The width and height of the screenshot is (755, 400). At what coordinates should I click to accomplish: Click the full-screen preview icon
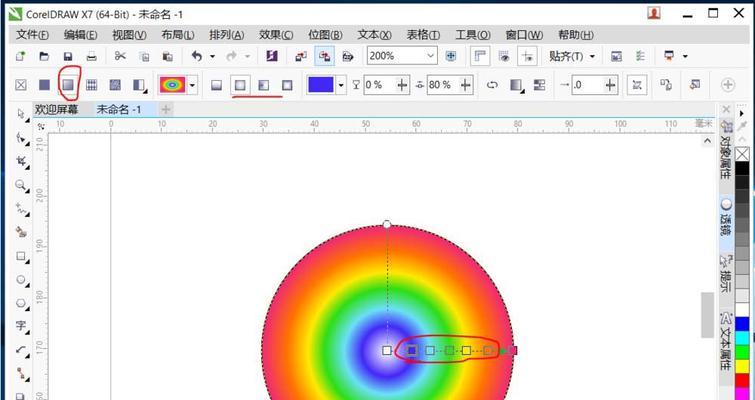click(x=451, y=56)
